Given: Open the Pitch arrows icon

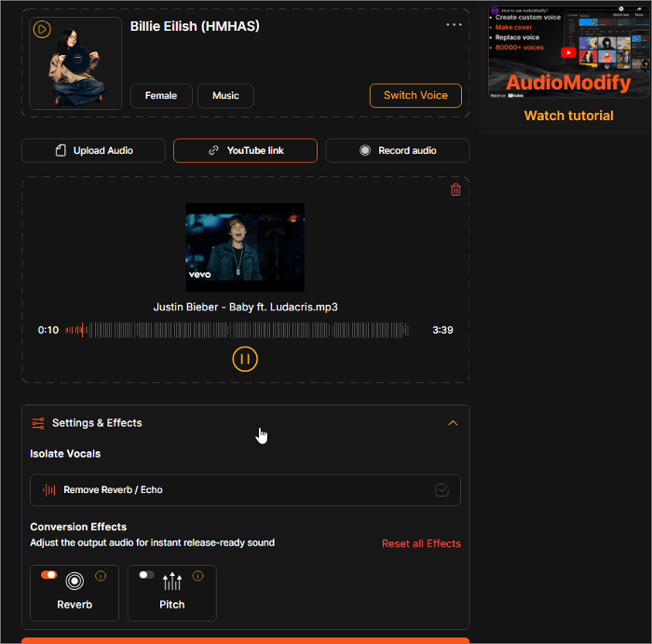Looking at the screenshot, I should (x=172, y=582).
